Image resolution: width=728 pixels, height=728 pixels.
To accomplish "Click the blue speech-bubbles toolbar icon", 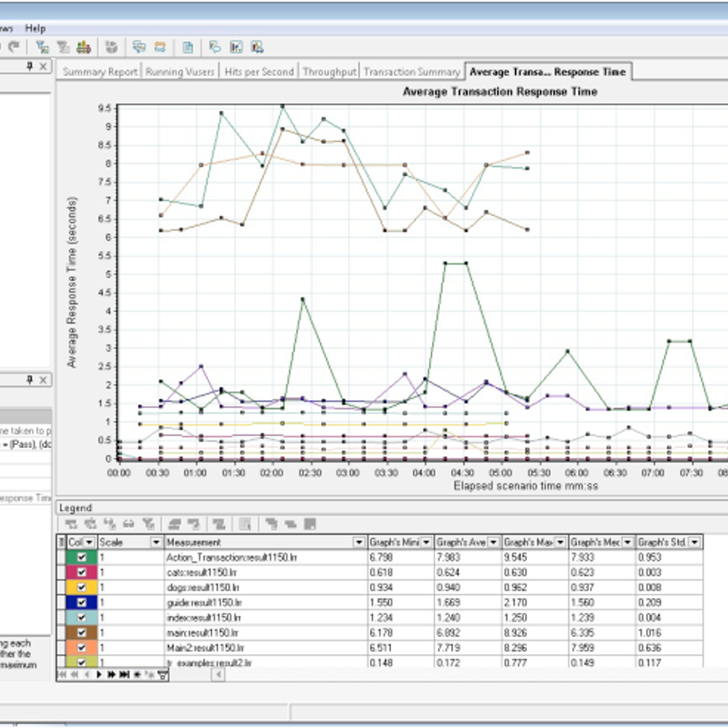I will coord(139,47).
